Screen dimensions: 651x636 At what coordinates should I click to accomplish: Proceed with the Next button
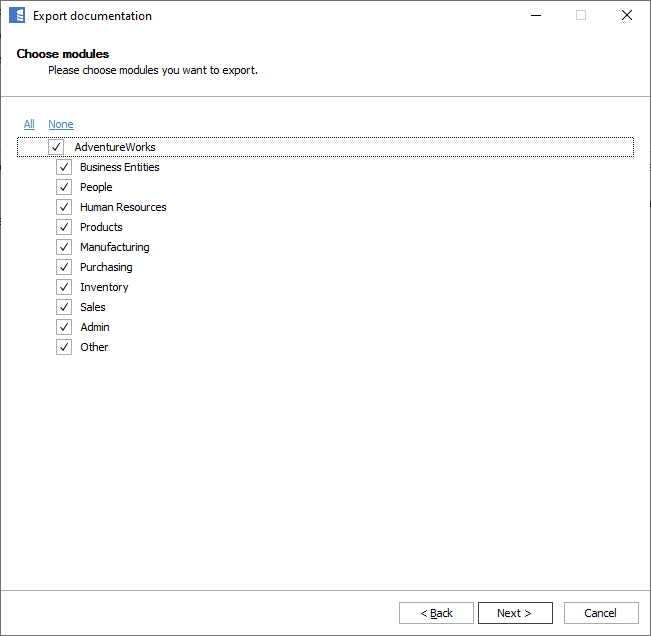tap(515, 613)
